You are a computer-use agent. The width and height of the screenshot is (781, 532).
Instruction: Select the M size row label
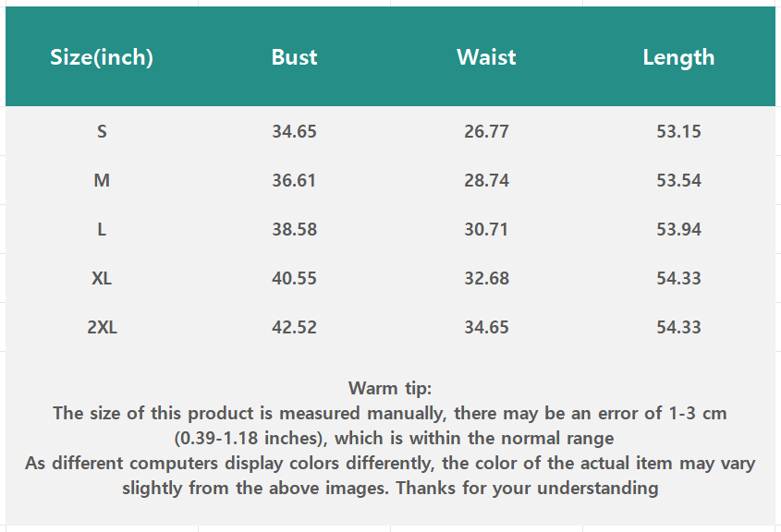(x=102, y=180)
